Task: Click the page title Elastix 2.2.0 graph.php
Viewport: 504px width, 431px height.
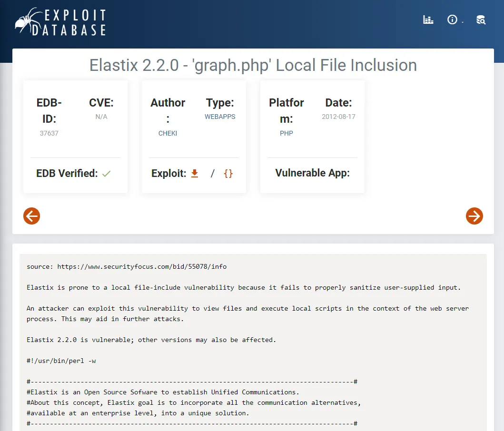Action: (253, 65)
